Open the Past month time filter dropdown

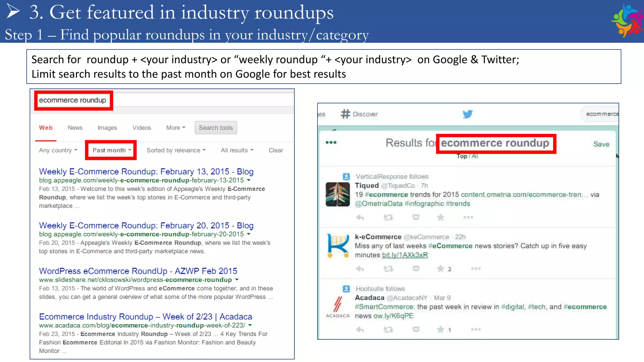[x=112, y=150]
